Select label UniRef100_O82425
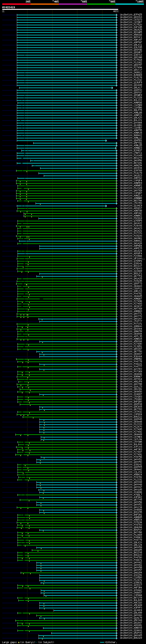146x644 pixels. (x=131, y=30)
